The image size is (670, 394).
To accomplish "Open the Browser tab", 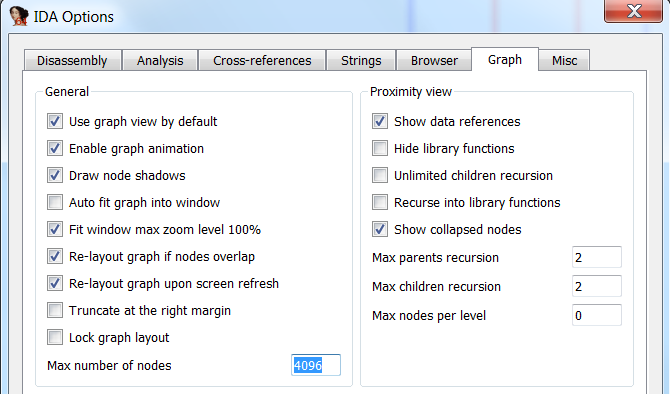I will point(434,61).
